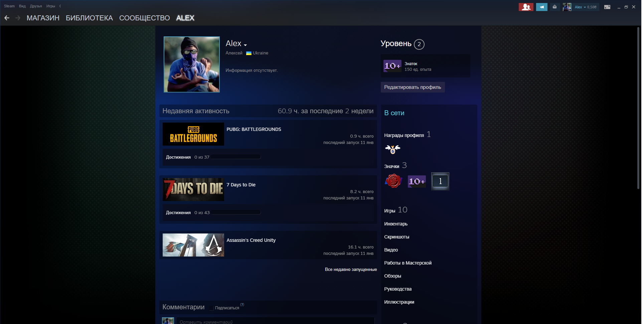Viewport: 644px width, 324px height.
Task: Open the Alex account dropdown in top bar
Action: [x=580, y=7]
